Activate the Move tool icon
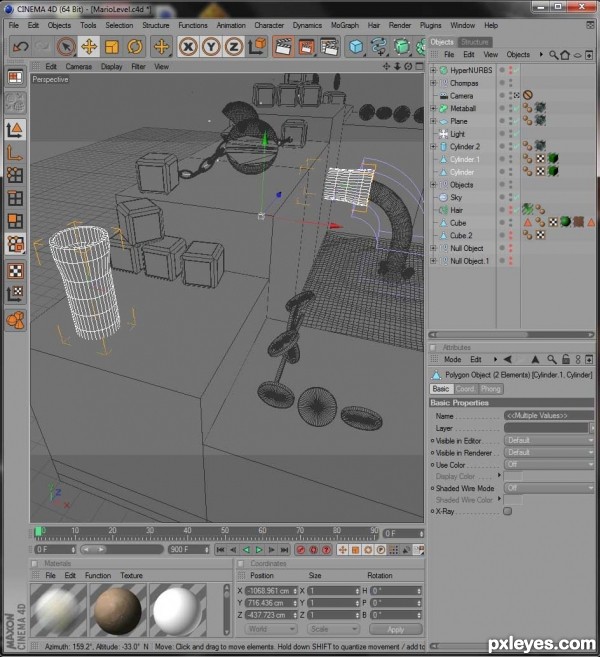 (x=89, y=47)
